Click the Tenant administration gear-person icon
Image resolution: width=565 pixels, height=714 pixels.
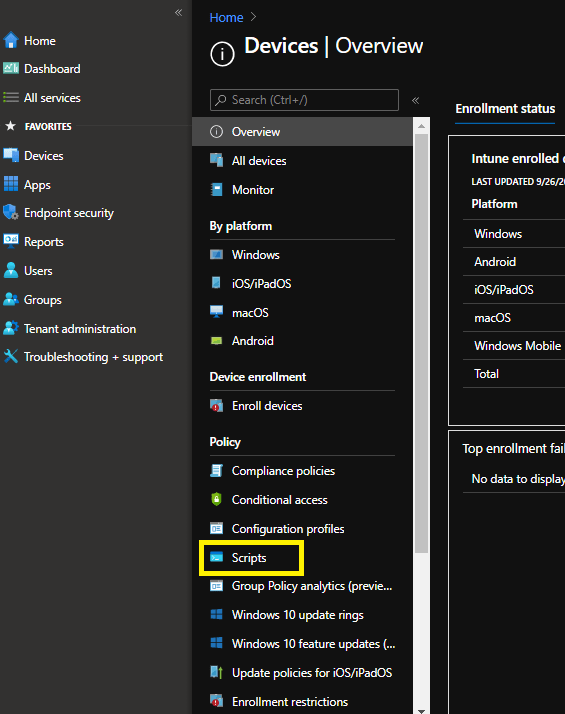[10, 328]
